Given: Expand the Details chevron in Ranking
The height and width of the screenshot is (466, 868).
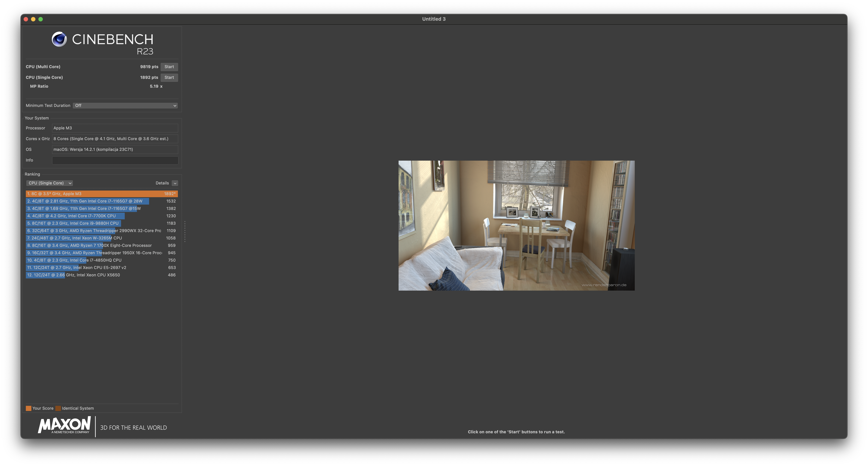Looking at the screenshot, I should 175,183.
